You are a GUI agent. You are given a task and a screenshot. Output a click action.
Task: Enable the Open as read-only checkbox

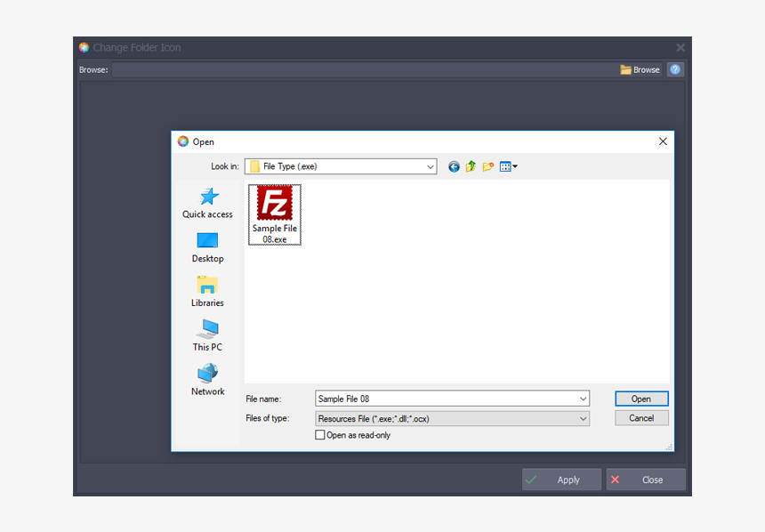point(320,435)
